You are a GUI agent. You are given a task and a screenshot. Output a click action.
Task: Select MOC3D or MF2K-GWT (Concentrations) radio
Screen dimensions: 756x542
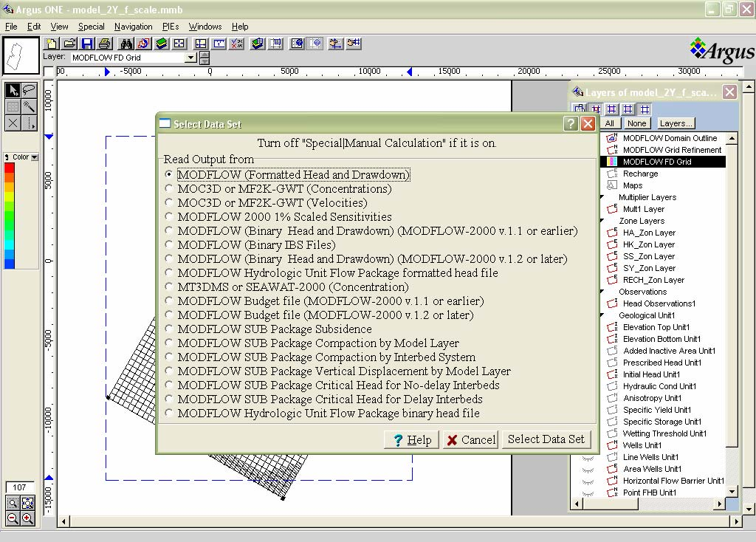(x=168, y=188)
